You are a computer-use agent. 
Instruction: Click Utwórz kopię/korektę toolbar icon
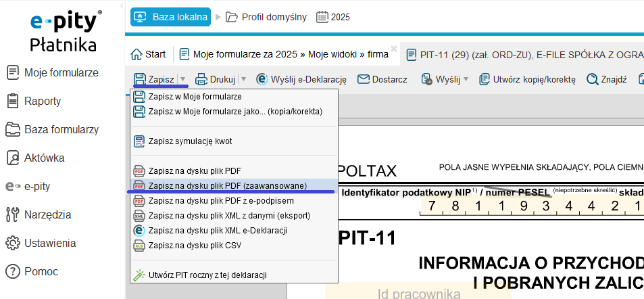[485, 80]
